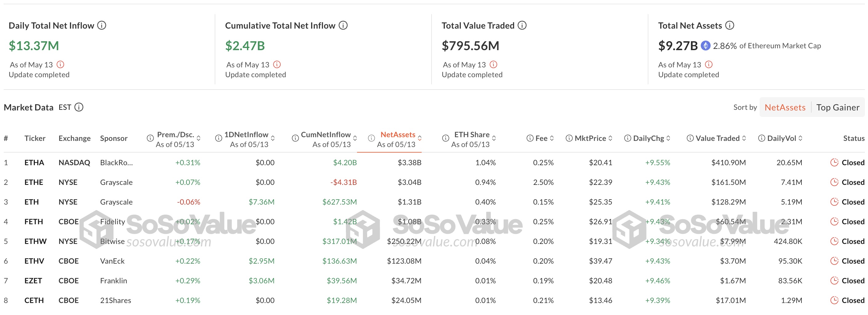868x315 pixels.
Task: Open the ETHA ticker link
Action: [34, 162]
